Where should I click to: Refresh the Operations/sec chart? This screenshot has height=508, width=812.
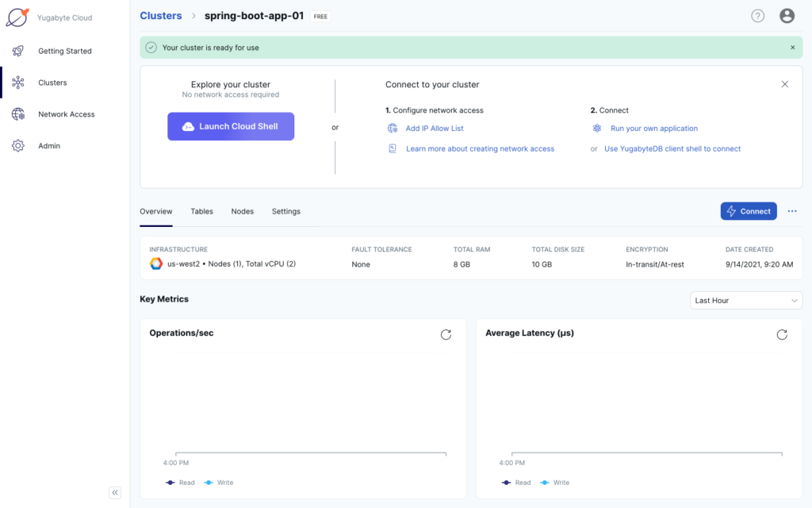[446, 335]
